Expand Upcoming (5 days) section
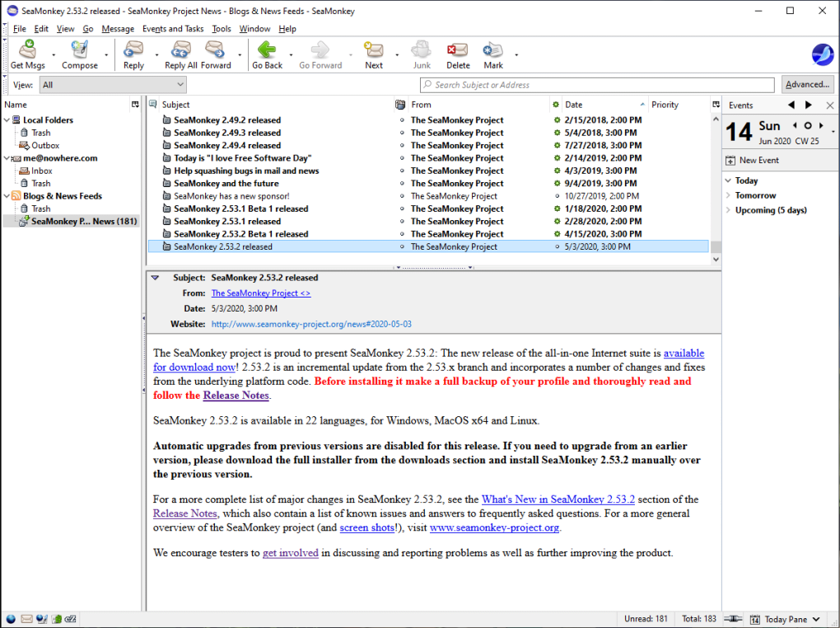 point(728,210)
